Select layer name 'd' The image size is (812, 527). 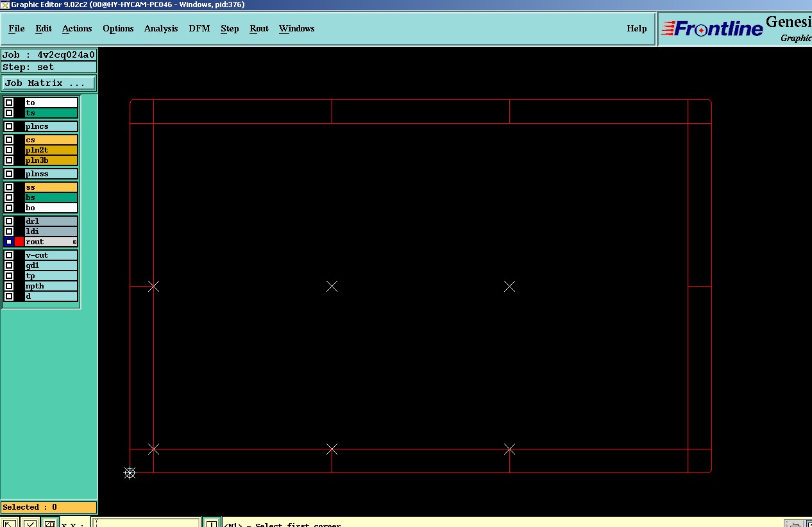pyautogui.click(x=51, y=296)
